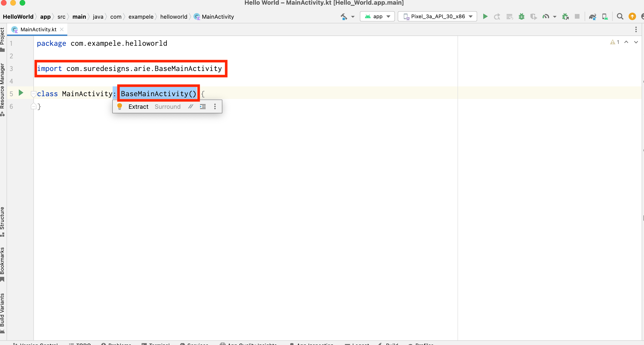Click the orange IDE update icon
The width and height of the screenshot is (644, 345).
click(632, 17)
